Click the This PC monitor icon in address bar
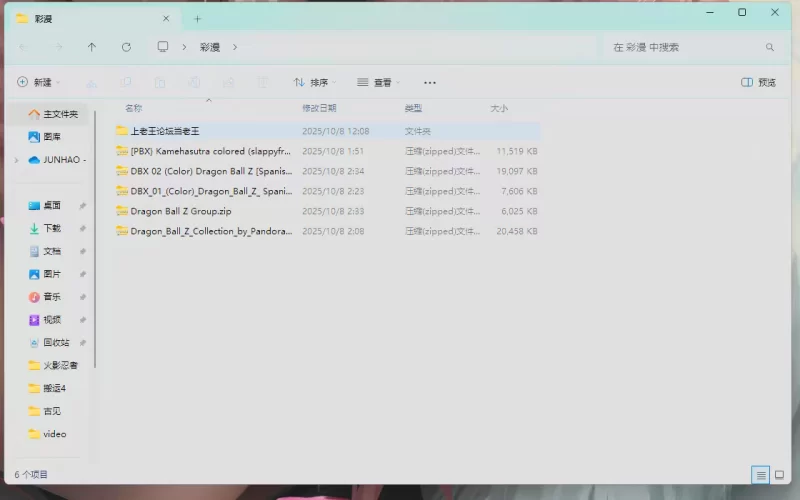The width and height of the screenshot is (800, 500). coord(163,47)
